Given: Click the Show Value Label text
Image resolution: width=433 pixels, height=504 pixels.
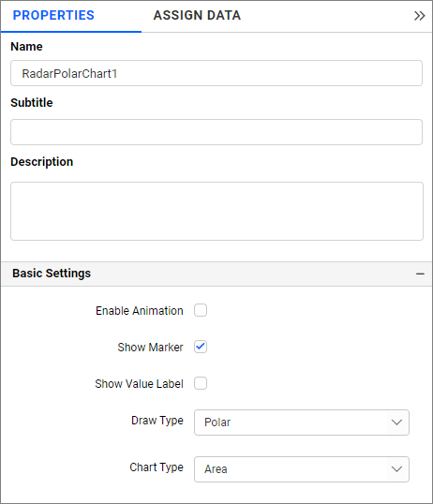Looking at the screenshot, I should tap(139, 384).
